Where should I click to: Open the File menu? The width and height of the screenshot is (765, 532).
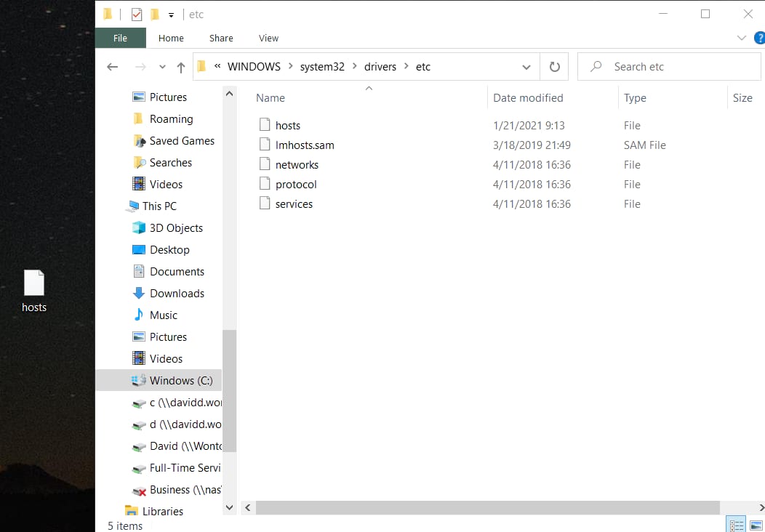click(120, 38)
